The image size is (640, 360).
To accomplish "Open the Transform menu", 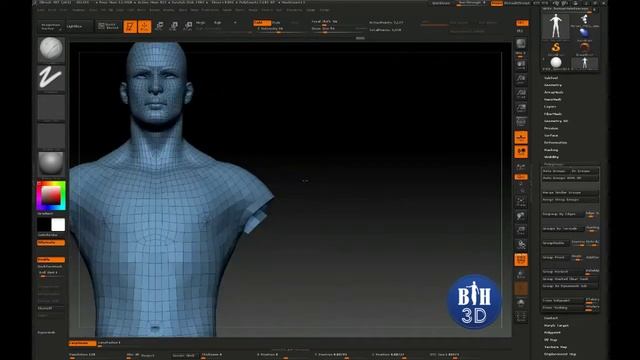I will [294, 10].
